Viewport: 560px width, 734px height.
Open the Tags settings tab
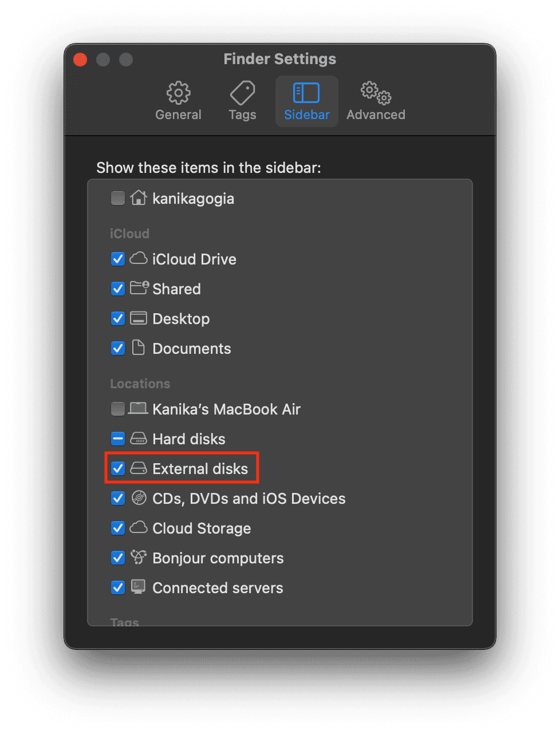pos(242,101)
